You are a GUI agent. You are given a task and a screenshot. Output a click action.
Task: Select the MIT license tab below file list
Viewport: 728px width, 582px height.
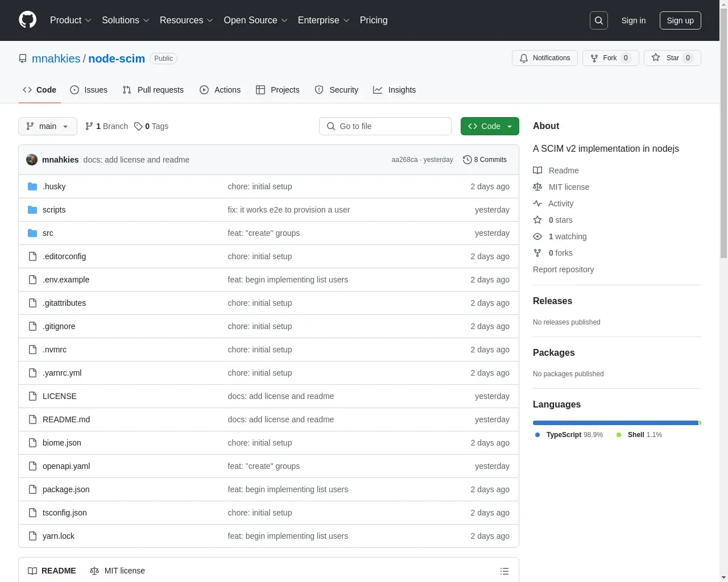tap(117, 571)
